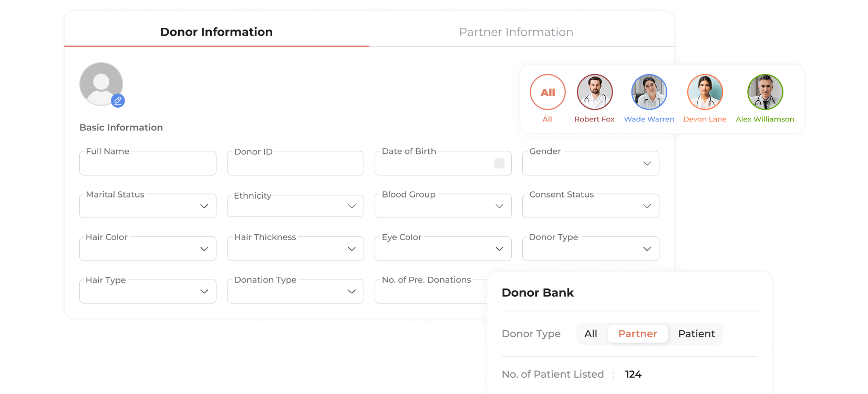
Task: Choose Robert Fox's avatar
Action: (x=595, y=92)
